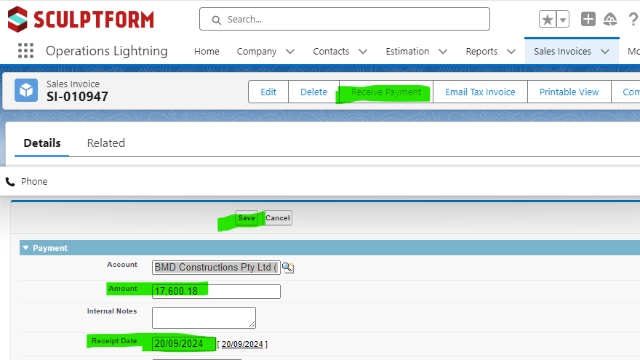Open the App Launcher dots grid
This screenshot has width=640, height=360.
(25, 51)
